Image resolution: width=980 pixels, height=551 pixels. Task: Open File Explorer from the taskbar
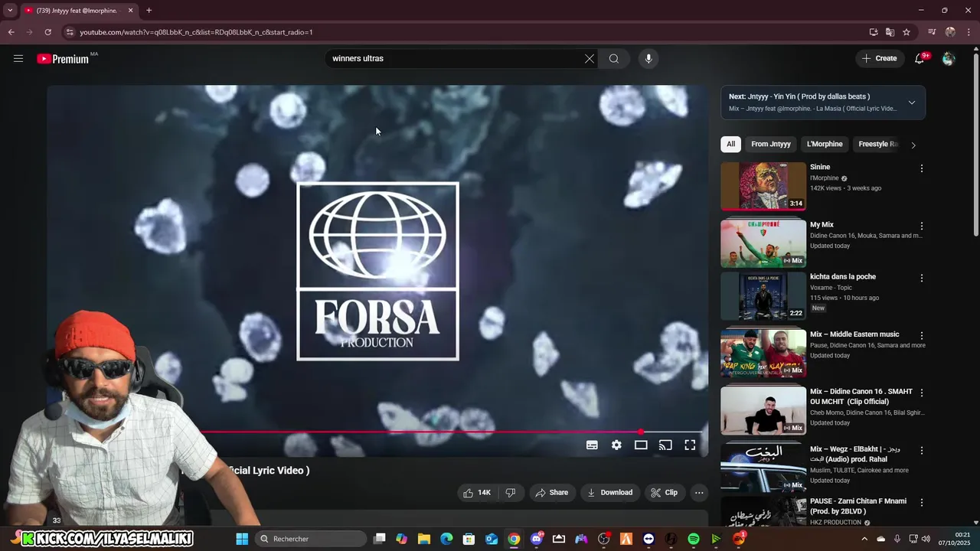click(424, 539)
